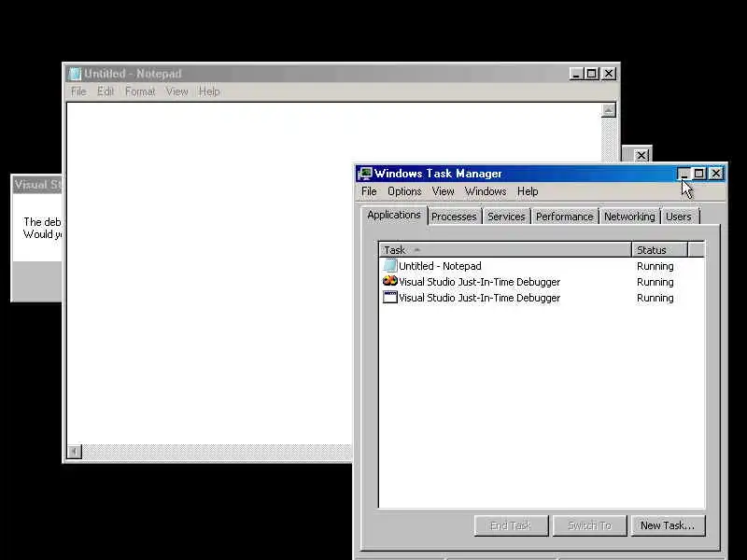
Task: Select the first Visual Studio Just-In-Time Debugger row
Action: 542,282
